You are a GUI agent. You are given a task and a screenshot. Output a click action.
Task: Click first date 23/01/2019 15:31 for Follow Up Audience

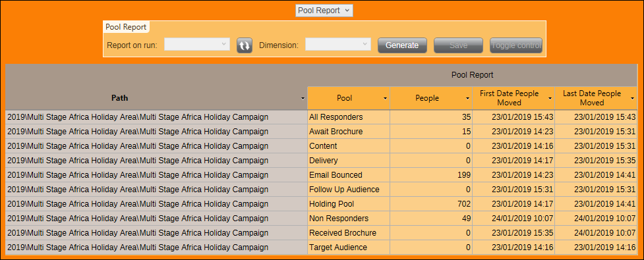[x=513, y=190]
